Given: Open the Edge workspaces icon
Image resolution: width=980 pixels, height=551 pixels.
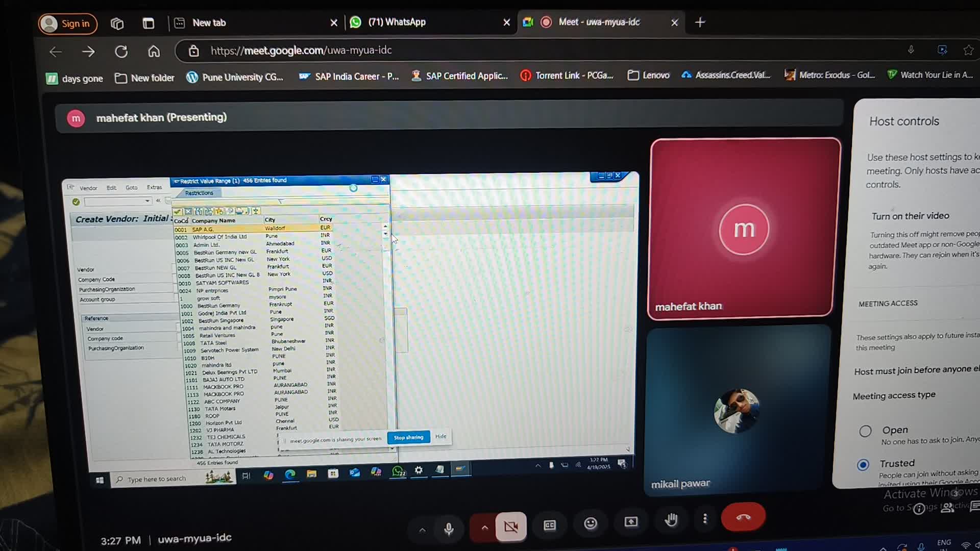Looking at the screenshot, I should pos(117,23).
